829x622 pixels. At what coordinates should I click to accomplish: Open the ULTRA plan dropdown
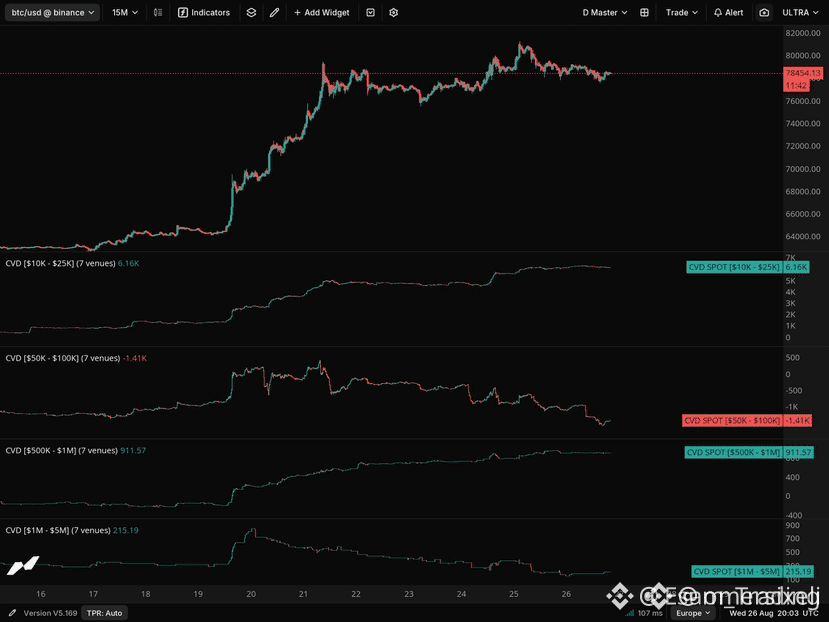800,12
